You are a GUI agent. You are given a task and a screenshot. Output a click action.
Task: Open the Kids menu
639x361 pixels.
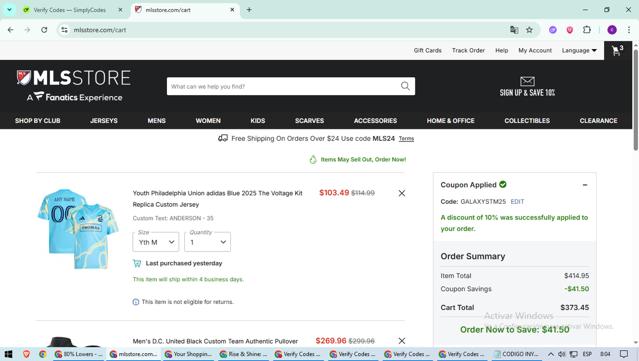point(258,121)
